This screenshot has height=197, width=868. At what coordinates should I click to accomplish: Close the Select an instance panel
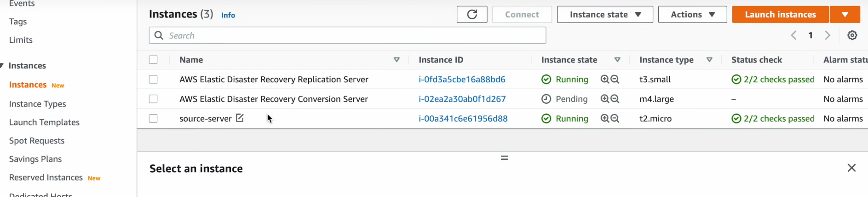coord(852,168)
